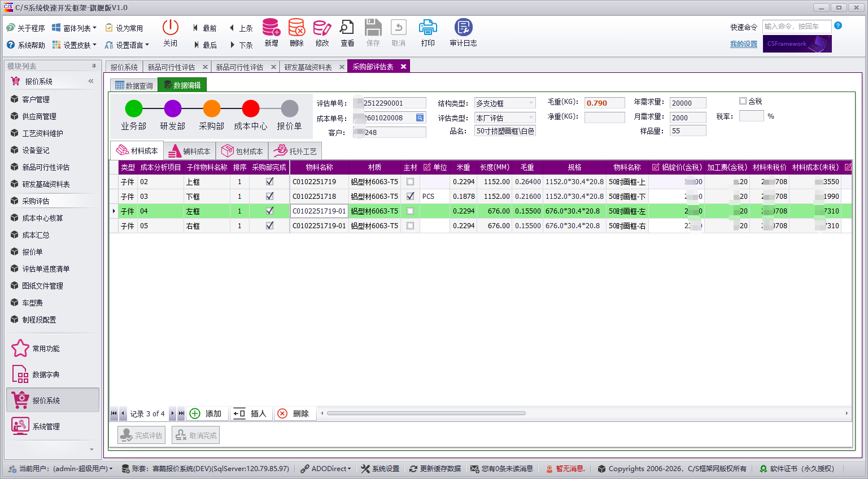This screenshot has height=479, width=868.
Task: Go to 下条 next record
Action: click(x=241, y=45)
